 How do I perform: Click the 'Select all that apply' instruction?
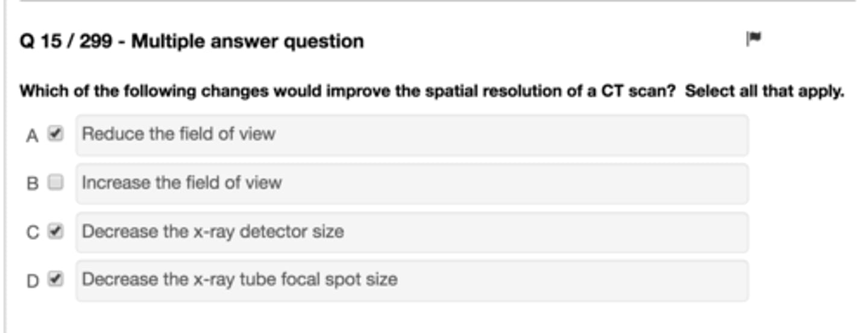764,92
